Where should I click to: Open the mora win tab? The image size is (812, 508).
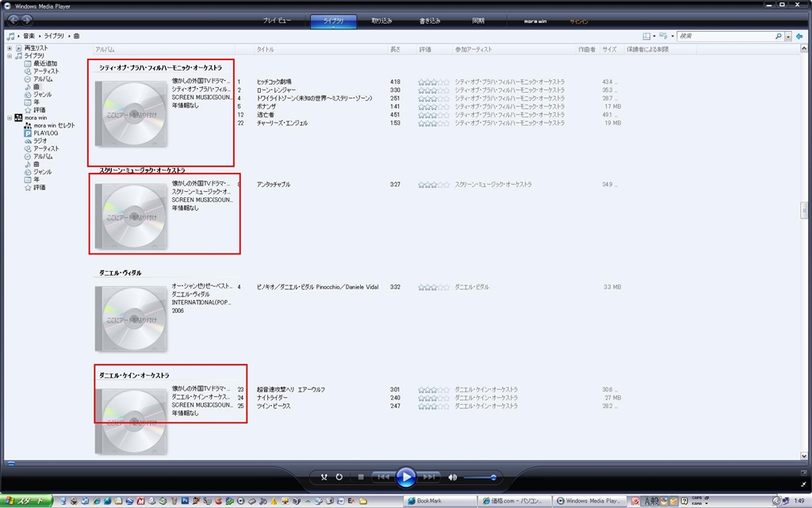pos(535,21)
